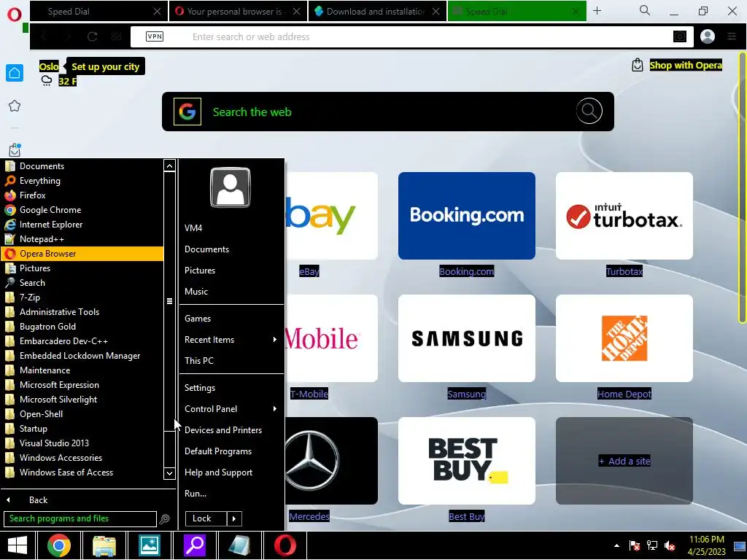Viewport: 747px width, 560px height.
Task: Click the VPN badge in address bar
Action: [155, 36]
